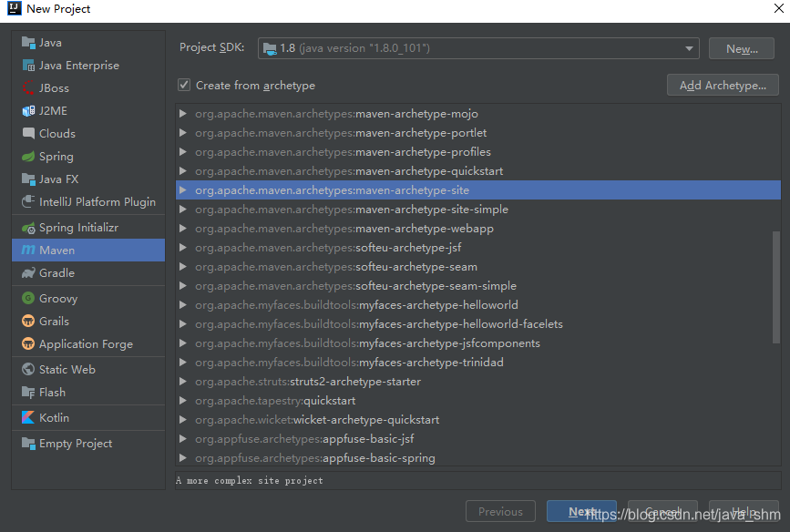Expand the wicket-archetype-quickstart entry
Image resolution: width=790 pixels, height=532 pixels.
[x=183, y=420]
